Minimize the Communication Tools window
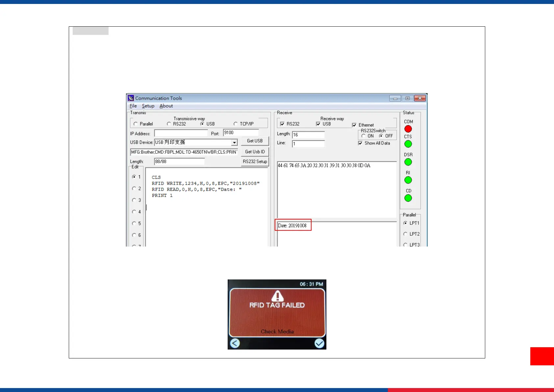554x392 pixels. (x=395, y=98)
